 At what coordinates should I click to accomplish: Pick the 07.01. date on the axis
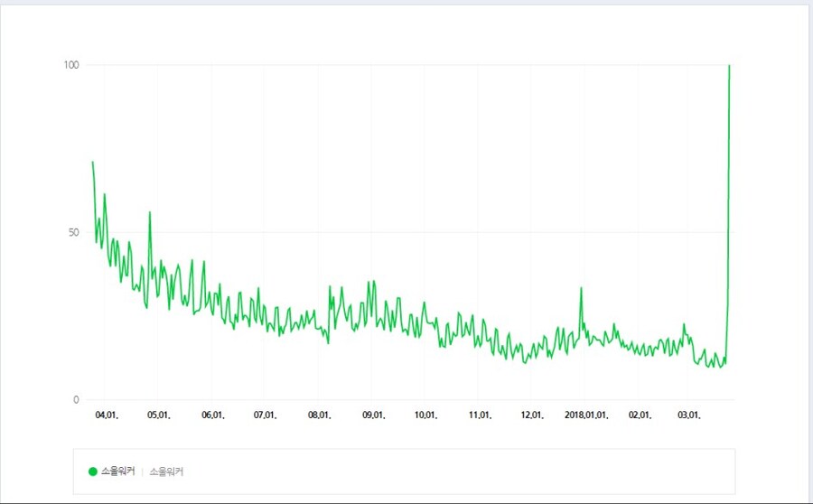click(265, 415)
